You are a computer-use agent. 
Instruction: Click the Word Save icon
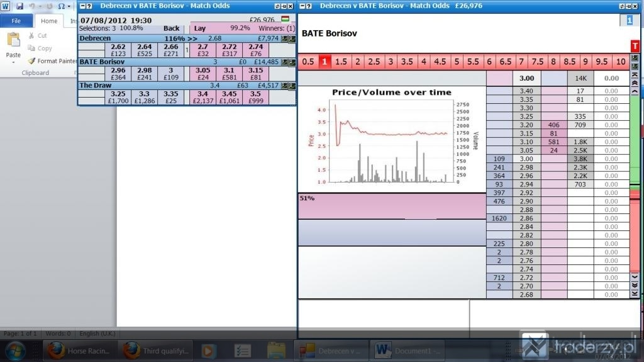pyautogui.click(x=19, y=6)
